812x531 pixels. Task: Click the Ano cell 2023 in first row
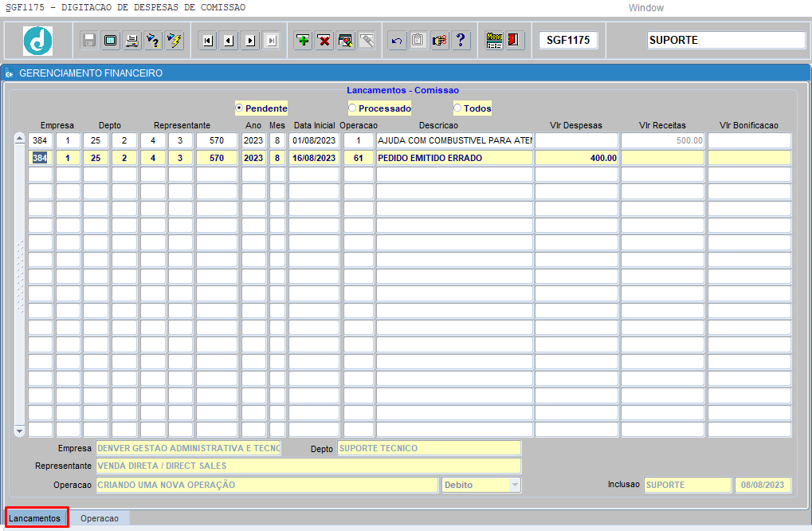click(253, 140)
